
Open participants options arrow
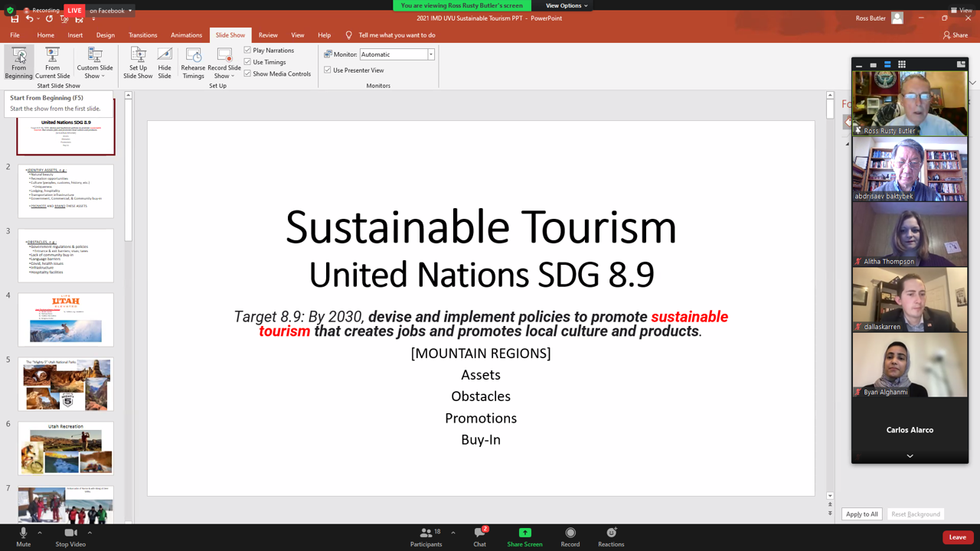coord(453,533)
